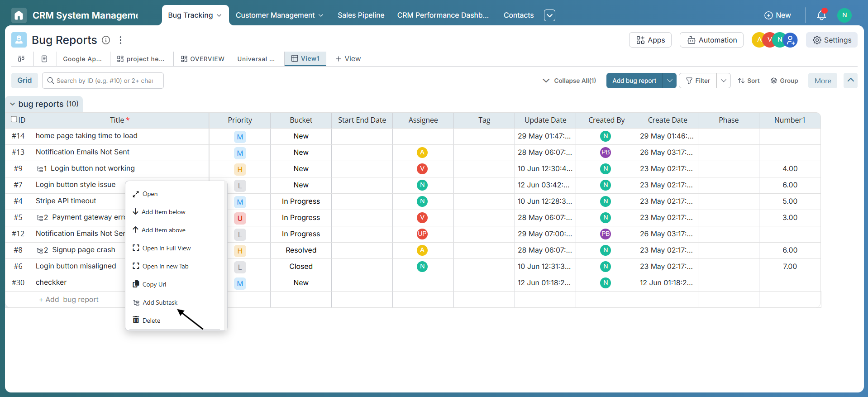Click the subtask icon on Login button not working
868x397 pixels.
tap(40, 169)
